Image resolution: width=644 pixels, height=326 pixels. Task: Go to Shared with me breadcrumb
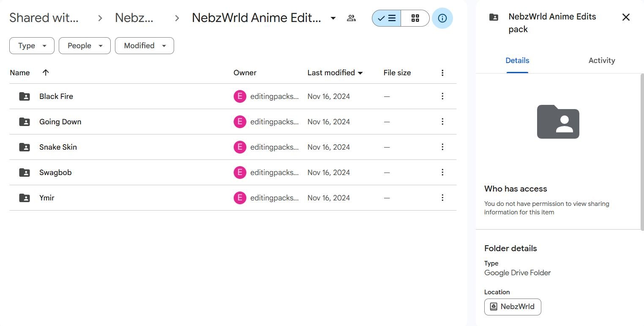pyautogui.click(x=44, y=18)
